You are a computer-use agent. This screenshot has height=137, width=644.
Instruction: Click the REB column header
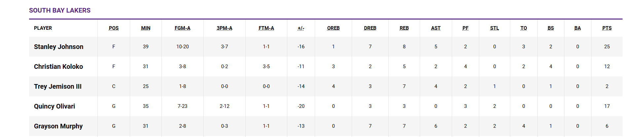pos(404,28)
